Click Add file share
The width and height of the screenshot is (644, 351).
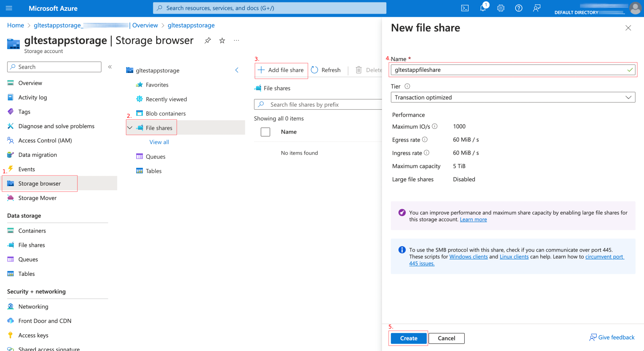[281, 70]
